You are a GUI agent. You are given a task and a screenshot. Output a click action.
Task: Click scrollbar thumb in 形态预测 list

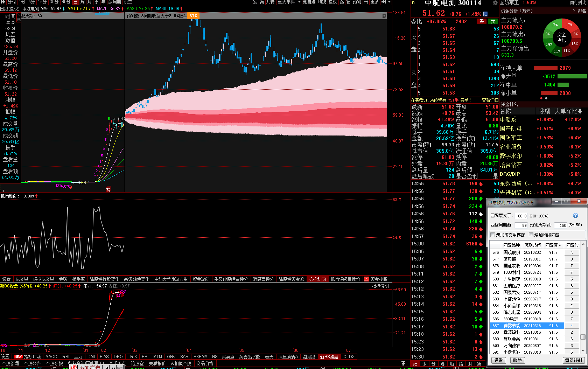(583, 337)
